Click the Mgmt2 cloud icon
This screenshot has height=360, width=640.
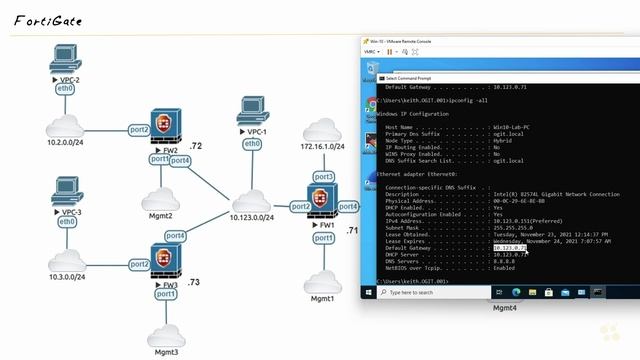pyautogui.click(x=160, y=199)
